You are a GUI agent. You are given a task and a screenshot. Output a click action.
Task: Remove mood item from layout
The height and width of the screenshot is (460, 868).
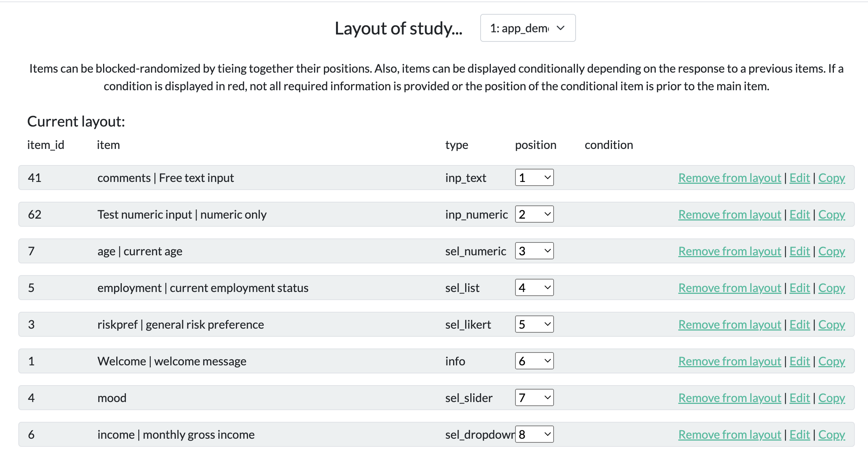[730, 398]
